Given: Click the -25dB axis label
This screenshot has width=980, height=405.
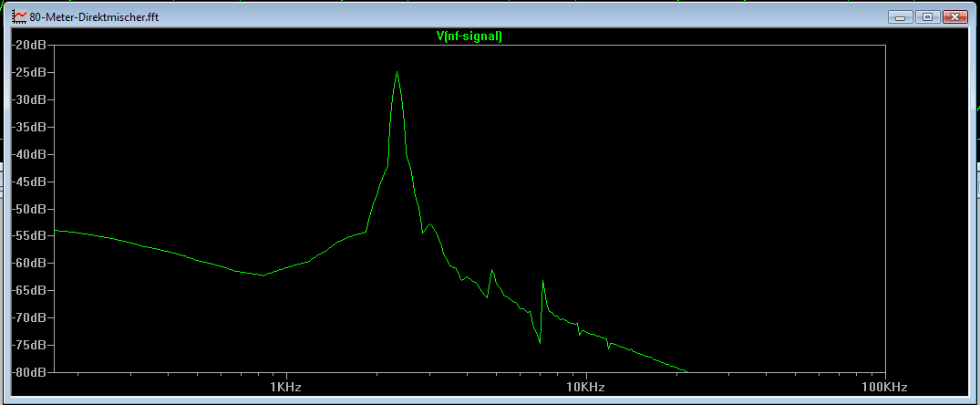Looking at the screenshot, I should click(29, 72).
